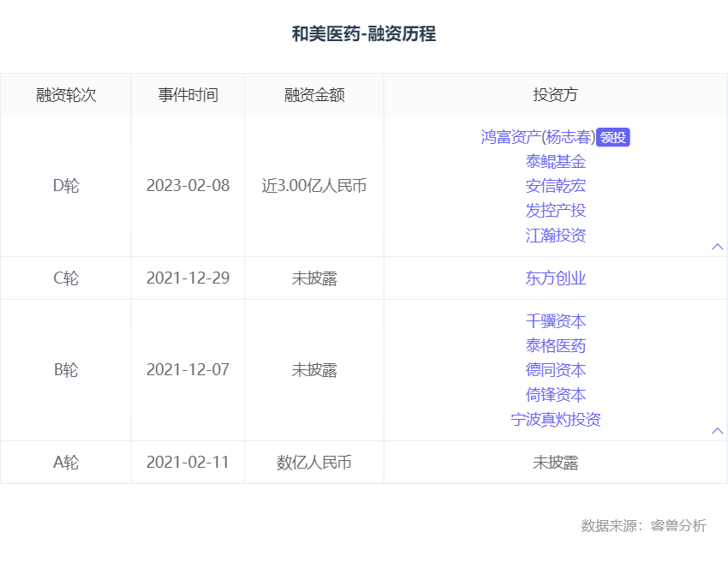Collapse the B轮 investor list chevron
The image size is (728, 562).
coord(717,431)
